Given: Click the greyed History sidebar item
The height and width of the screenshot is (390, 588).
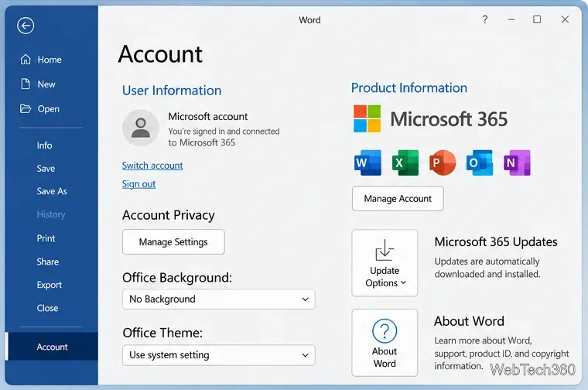Looking at the screenshot, I should pos(50,214).
